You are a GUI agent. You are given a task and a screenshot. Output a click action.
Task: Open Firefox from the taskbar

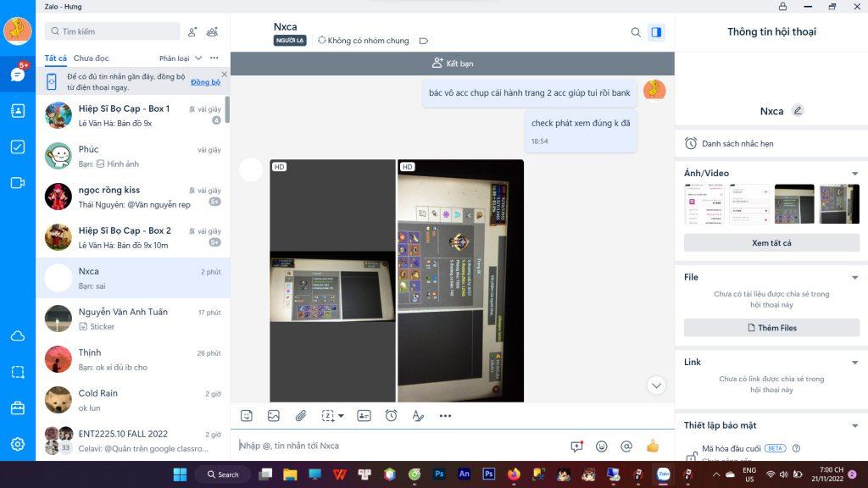point(514,474)
